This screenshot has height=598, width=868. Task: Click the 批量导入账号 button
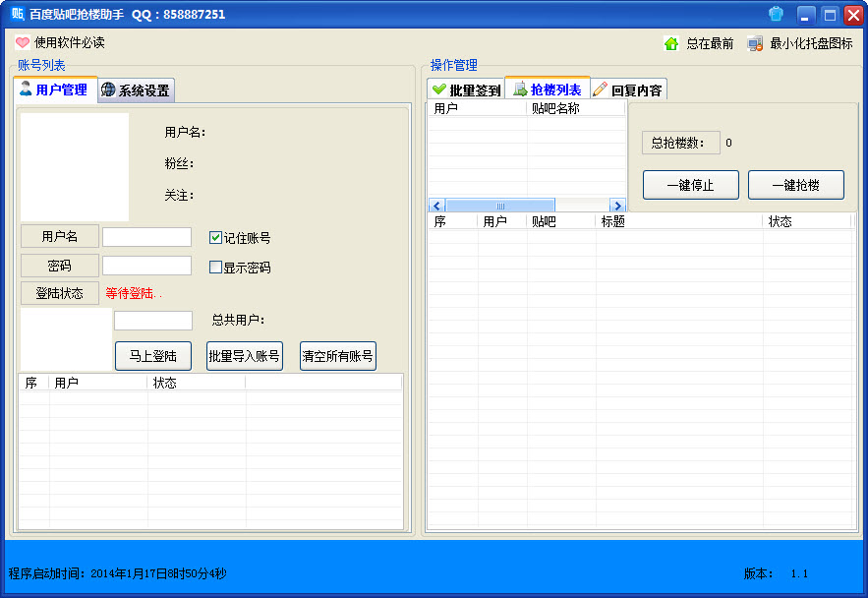point(245,356)
